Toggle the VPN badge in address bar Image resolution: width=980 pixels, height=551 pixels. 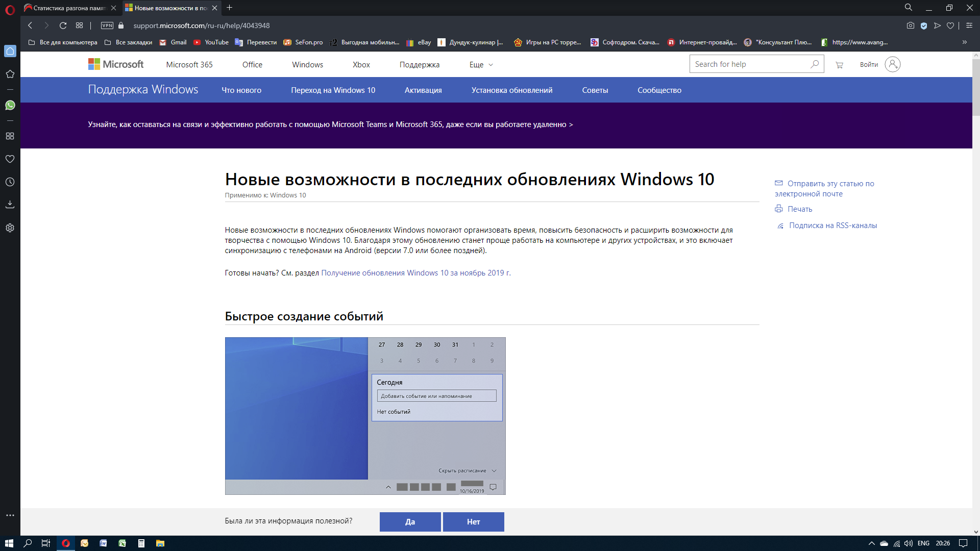point(107,26)
